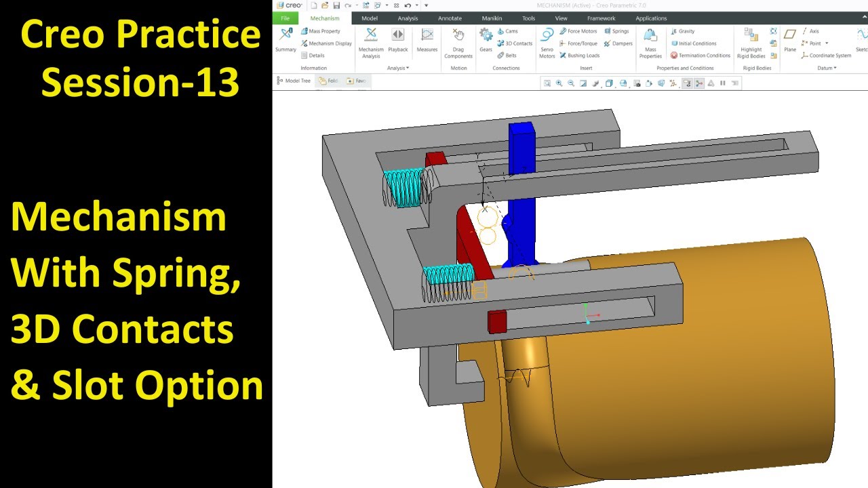Click the Zoom Out icon
Screen dimensions: 868x488
571,83
